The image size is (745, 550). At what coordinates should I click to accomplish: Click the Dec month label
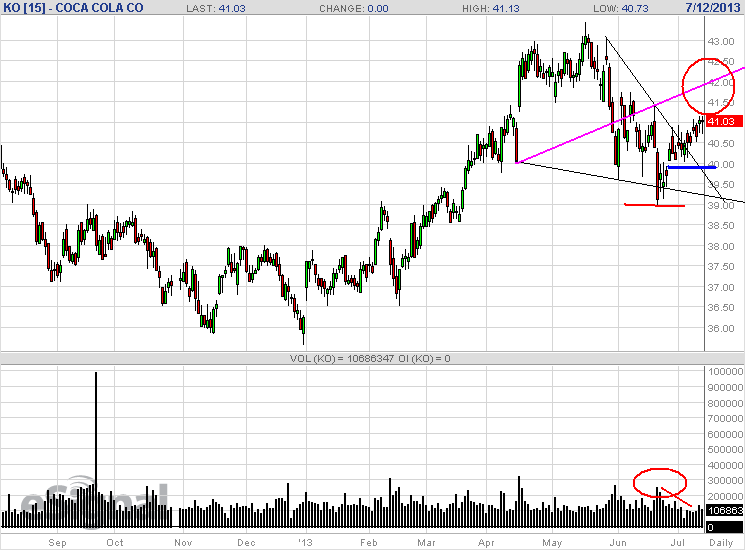coord(246,542)
